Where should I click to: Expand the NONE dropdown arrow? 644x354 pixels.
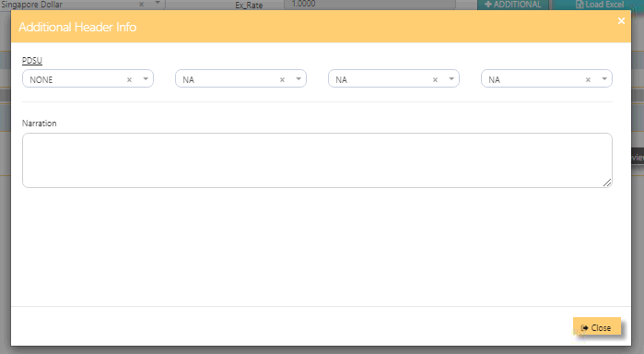[146, 79]
